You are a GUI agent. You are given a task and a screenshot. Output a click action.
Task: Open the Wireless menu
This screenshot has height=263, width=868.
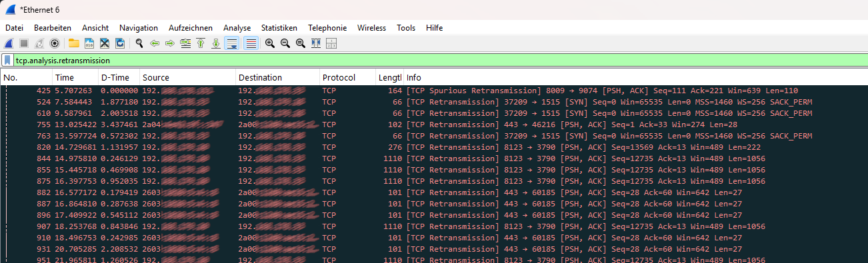click(x=371, y=28)
